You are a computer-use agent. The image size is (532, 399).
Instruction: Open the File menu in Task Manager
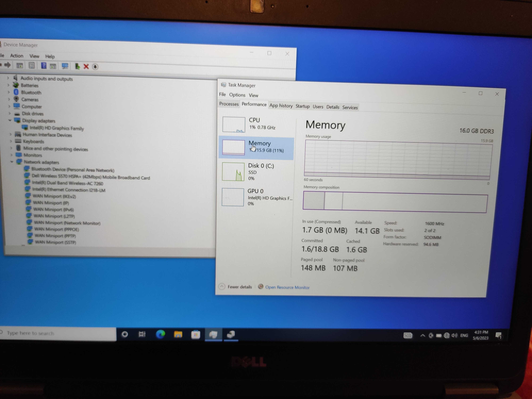pos(223,95)
